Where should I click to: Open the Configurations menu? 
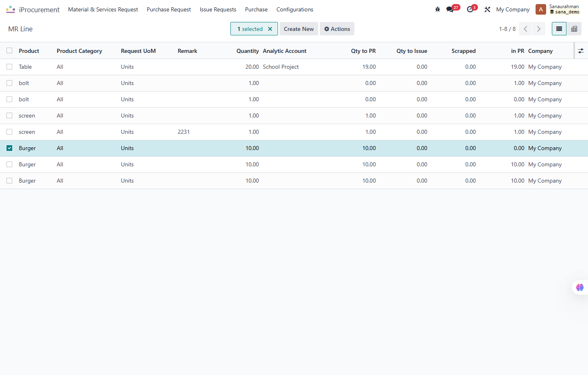coord(295,9)
